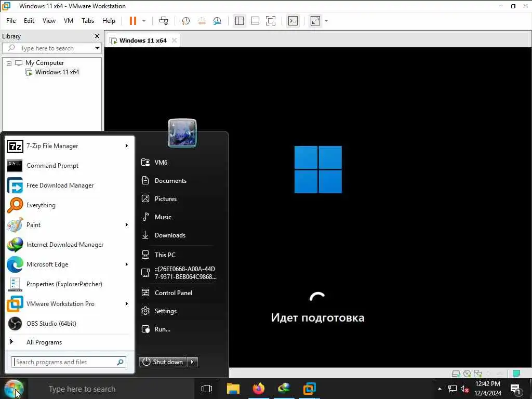This screenshot has height=399, width=532.
Task: Expand the Paint recent items arrow
Action: (x=127, y=224)
